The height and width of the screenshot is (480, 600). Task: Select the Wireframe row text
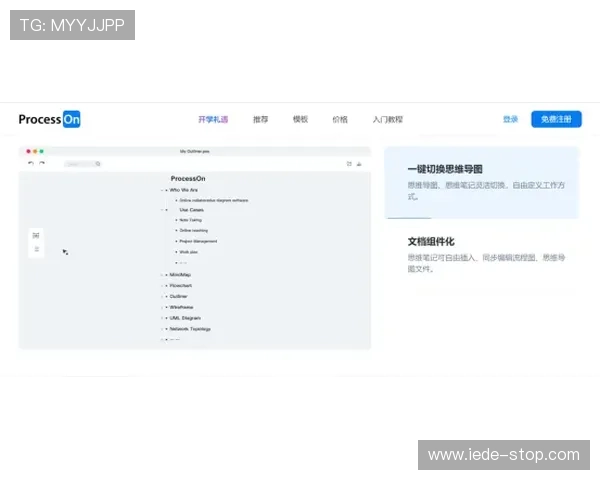point(181,307)
